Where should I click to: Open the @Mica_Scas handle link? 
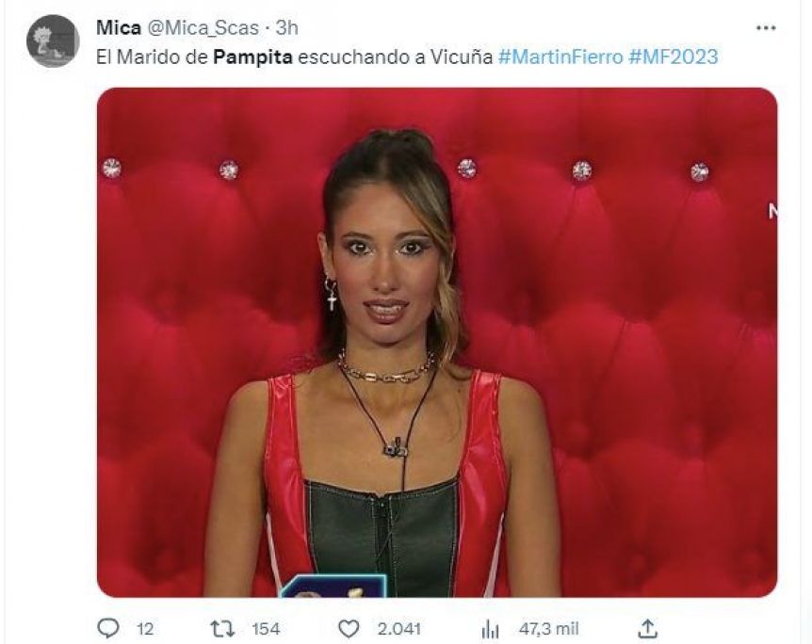pyautogui.click(x=203, y=28)
